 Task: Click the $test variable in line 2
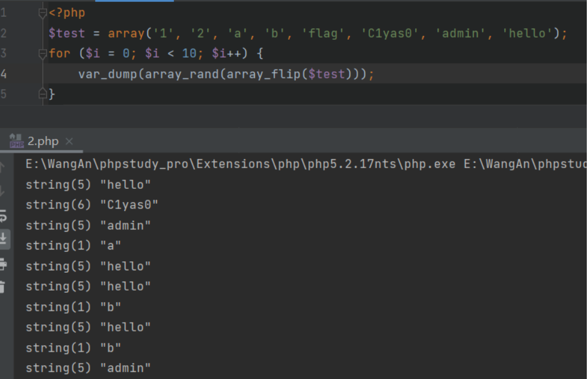point(67,33)
